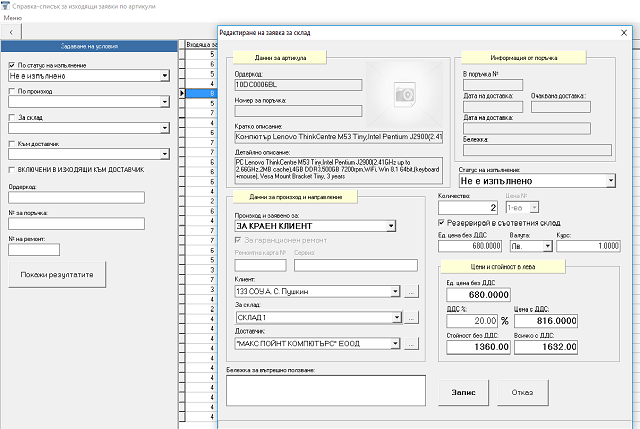Click the Бележка field in order information
Screen dimensions: 640x429
point(537,150)
